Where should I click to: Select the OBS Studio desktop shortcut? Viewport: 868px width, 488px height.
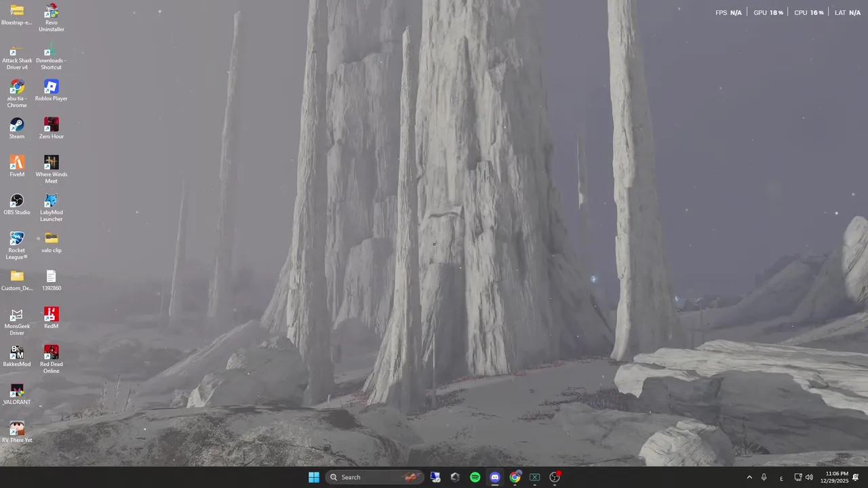click(17, 205)
